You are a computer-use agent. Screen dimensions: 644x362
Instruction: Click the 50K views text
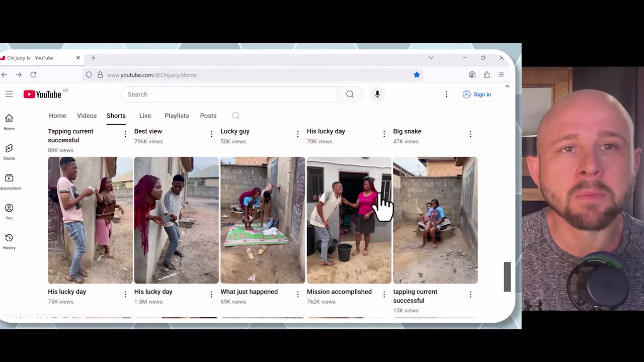pyautogui.click(x=233, y=141)
